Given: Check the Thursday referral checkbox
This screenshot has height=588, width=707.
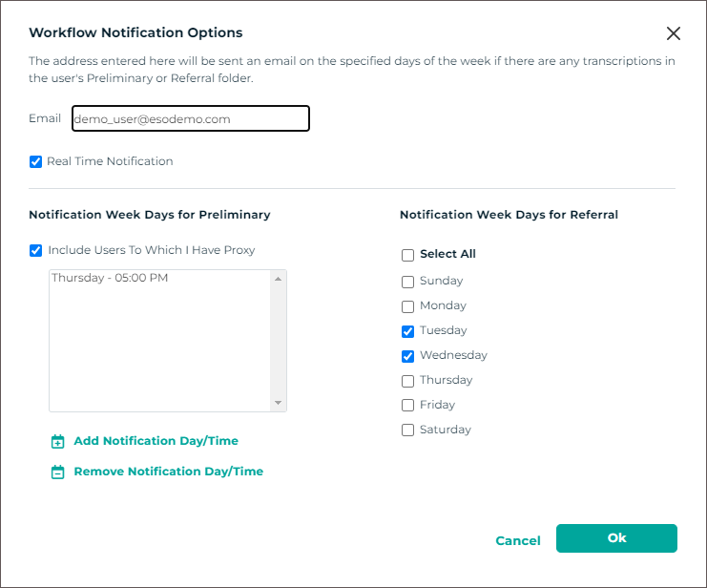Looking at the screenshot, I should coord(408,381).
